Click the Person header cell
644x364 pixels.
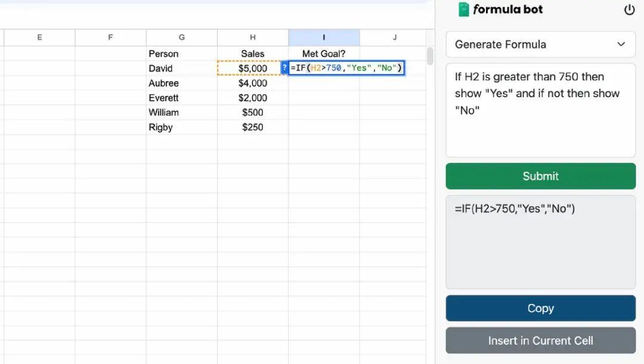click(181, 54)
